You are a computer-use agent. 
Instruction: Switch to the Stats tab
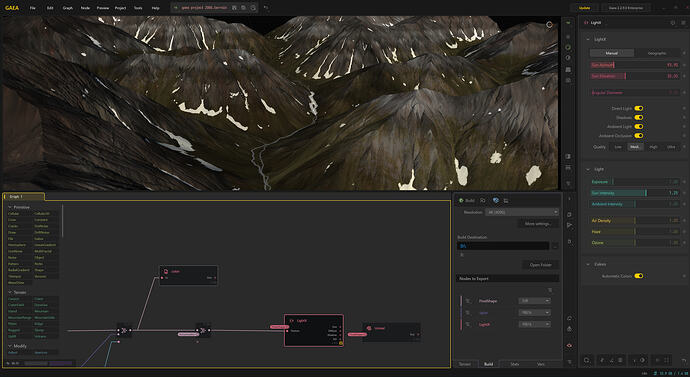pyautogui.click(x=514, y=364)
